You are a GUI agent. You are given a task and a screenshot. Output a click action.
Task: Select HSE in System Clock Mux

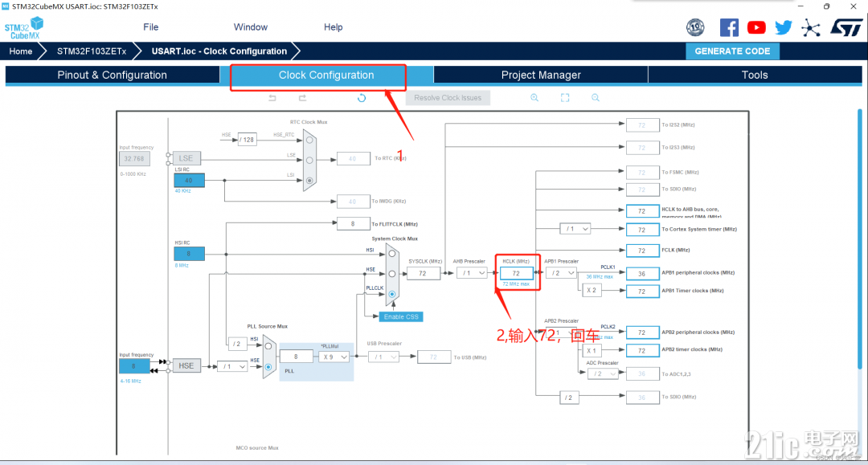click(x=392, y=274)
